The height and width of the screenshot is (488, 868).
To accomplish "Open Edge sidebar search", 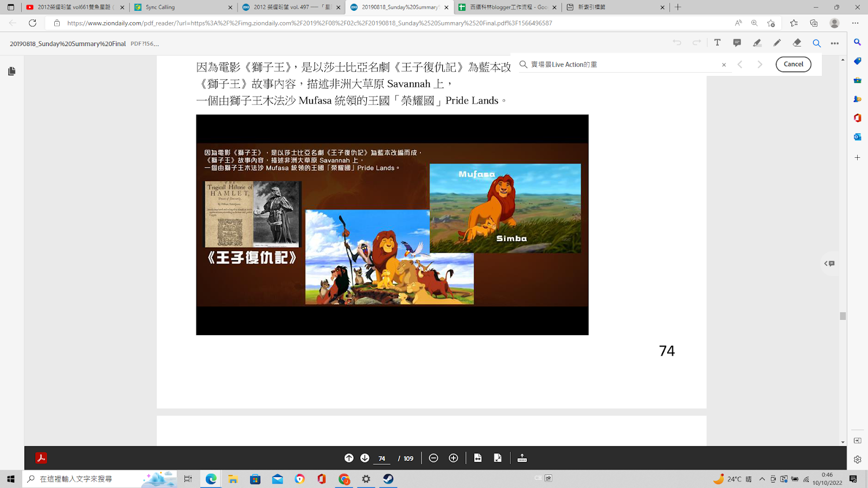I will 857,42.
